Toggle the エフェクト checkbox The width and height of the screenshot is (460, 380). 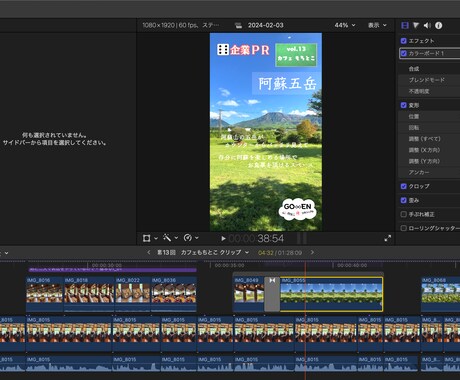[404, 41]
